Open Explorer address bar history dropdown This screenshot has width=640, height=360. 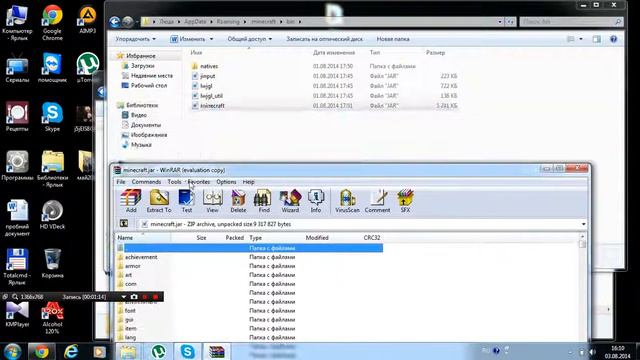pyautogui.click(x=500, y=22)
